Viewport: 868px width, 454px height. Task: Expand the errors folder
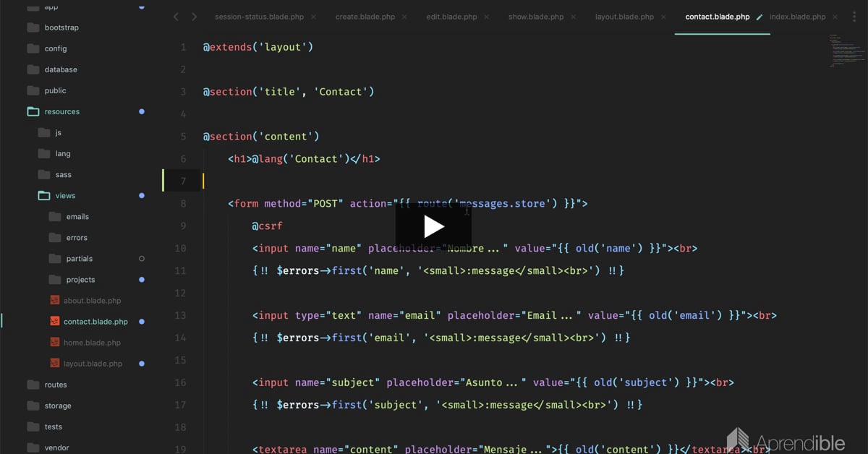point(77,237)
